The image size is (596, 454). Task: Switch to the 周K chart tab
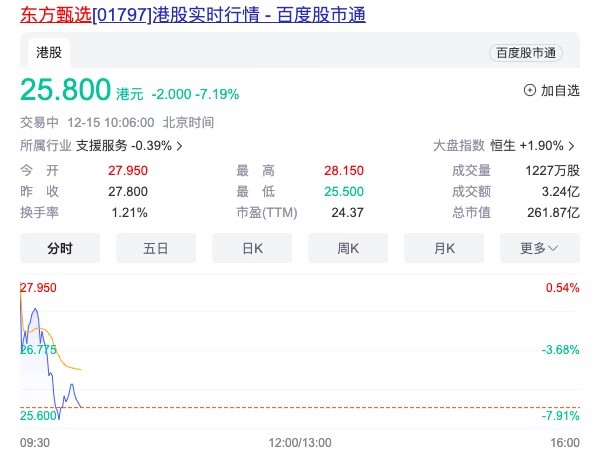click(348, 248)
